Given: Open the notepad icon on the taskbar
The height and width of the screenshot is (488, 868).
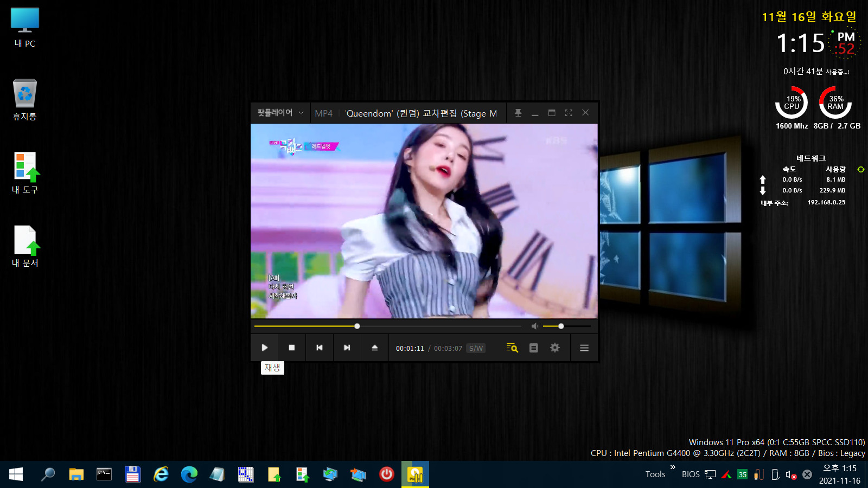Looking at the screenshot, I should [x=218, y=474].
